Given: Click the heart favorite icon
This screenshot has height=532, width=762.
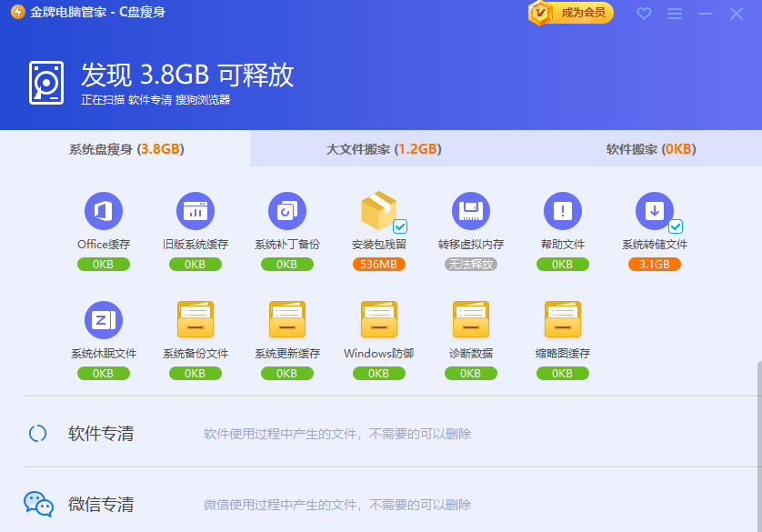Looking at the screenshot, I should (644, 14).
